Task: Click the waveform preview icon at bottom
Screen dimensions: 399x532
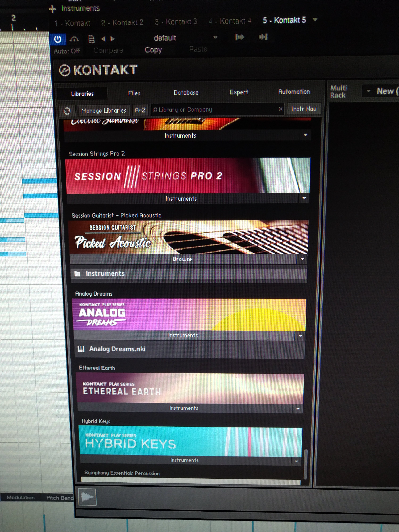Action: (x=87, y=497)
